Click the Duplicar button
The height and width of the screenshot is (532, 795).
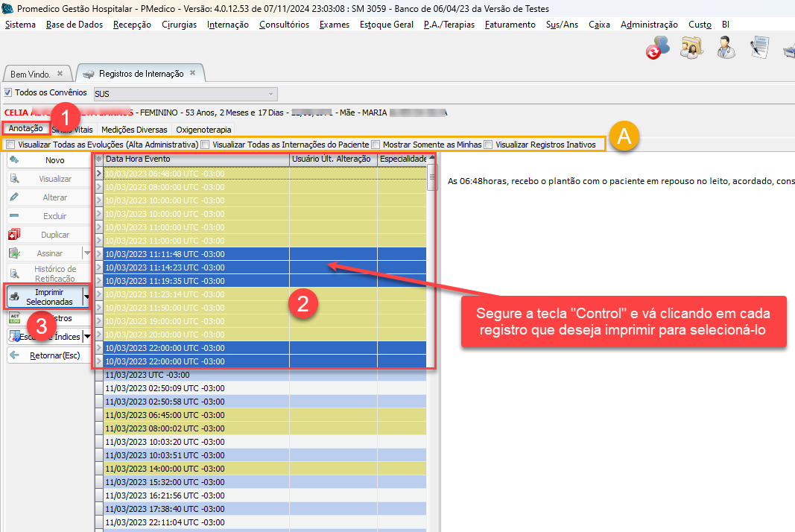48,235
